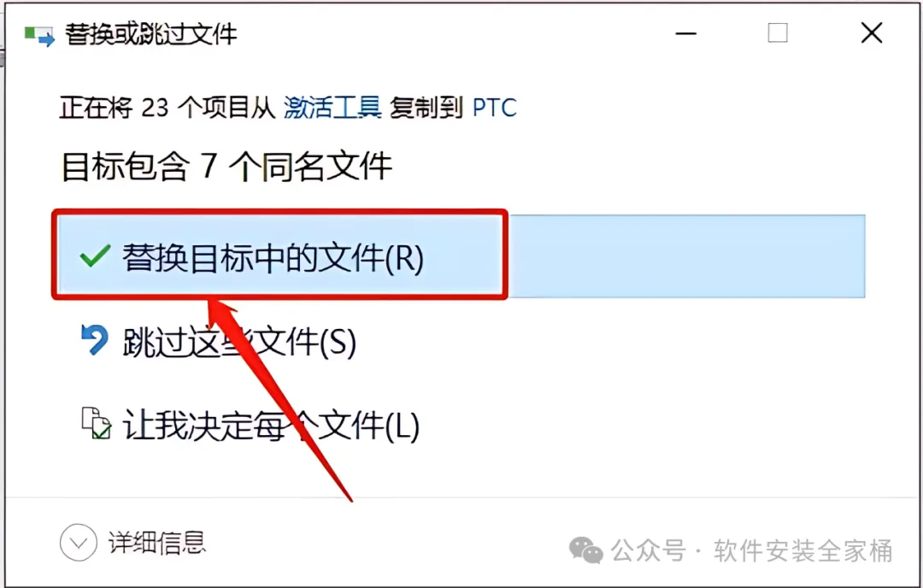Open the PTC destination folder link

(x=495, y=108)
